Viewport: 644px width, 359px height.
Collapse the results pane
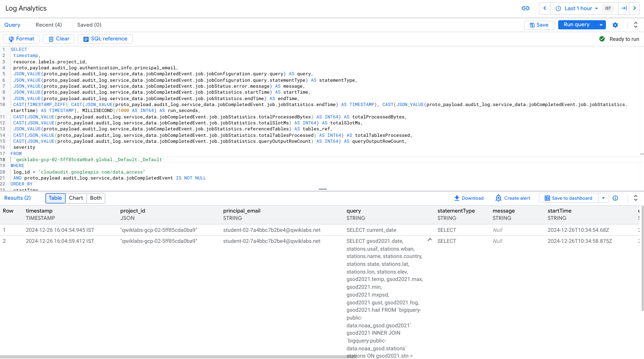(636, 198)
